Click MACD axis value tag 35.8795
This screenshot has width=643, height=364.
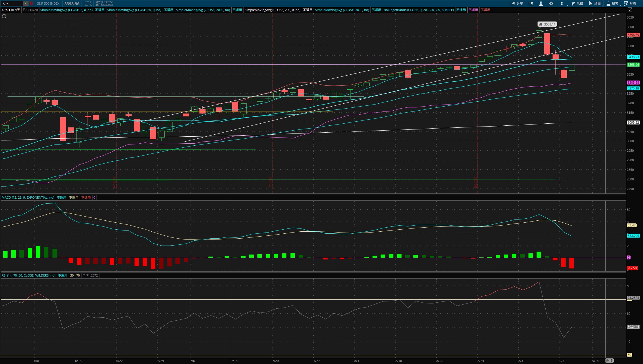click(633, 236)
